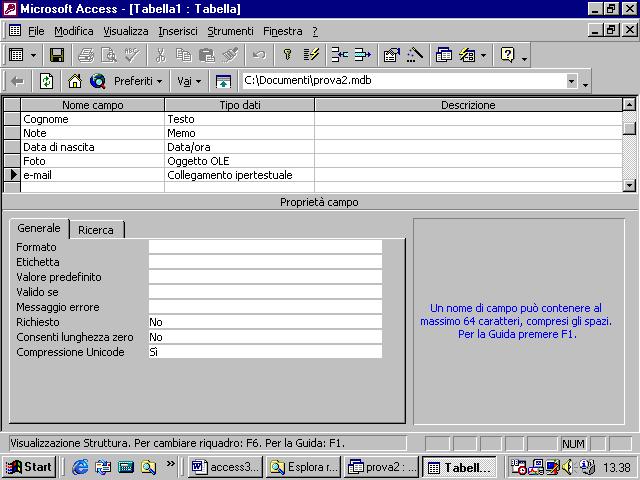Viewport: 640px width, 480px height.
Task: Click the address field C:\Documenti\prova2.mdb
Action: tap(404, 81)
